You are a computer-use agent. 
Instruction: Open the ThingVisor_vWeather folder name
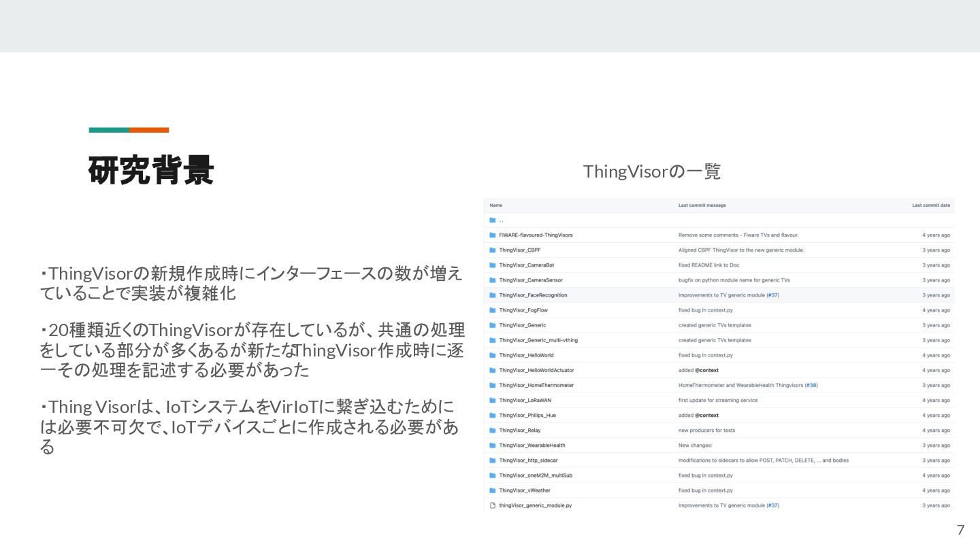click(525, 490)
